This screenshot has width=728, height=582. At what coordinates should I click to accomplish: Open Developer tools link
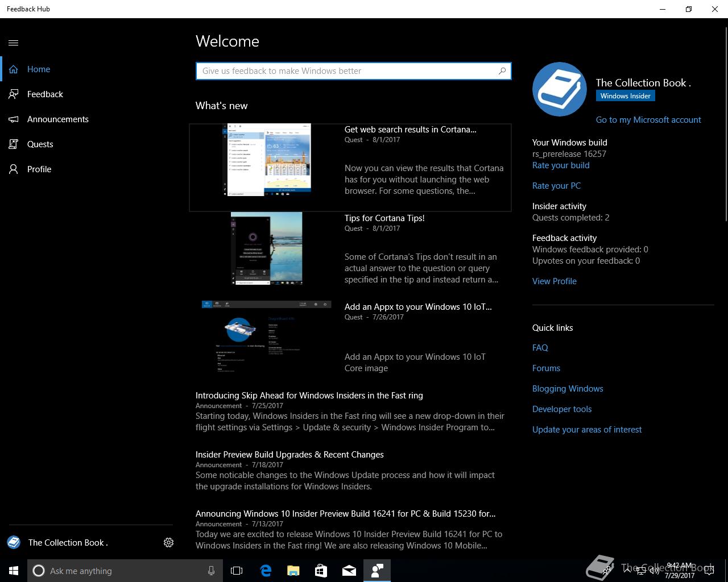[x=562, y=409]
